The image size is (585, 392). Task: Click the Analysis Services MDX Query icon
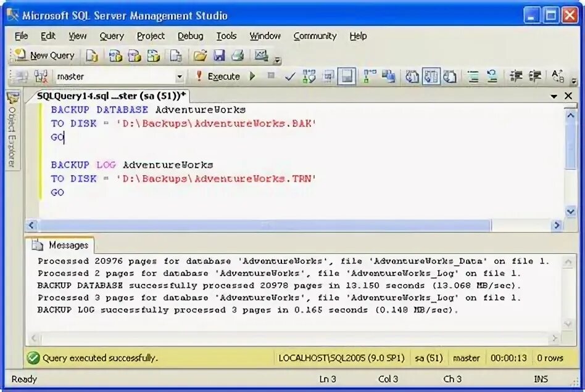tap(115, 55)
